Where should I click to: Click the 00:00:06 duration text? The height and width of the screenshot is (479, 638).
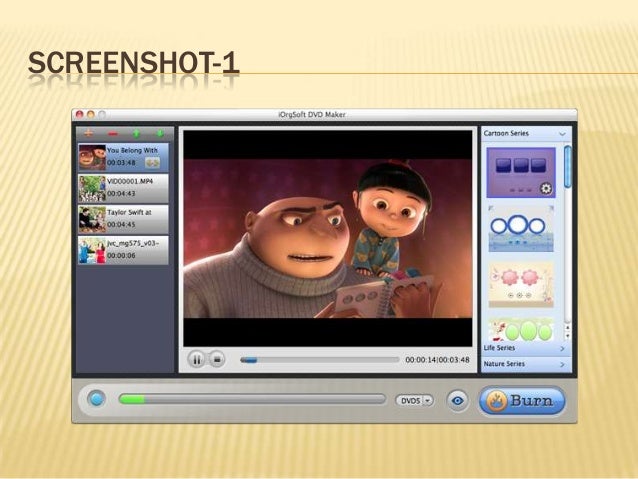pos(121,255)
